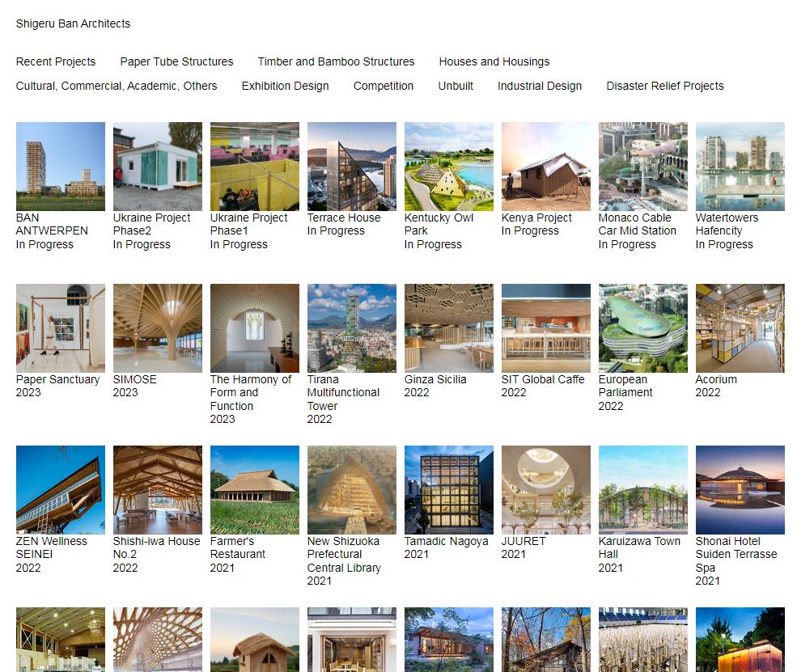
Task: View Kentucky Owl Park image
Action: (449, 166)
